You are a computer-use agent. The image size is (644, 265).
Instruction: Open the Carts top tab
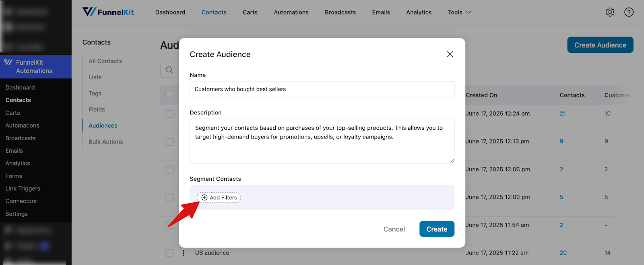[250, 12]
